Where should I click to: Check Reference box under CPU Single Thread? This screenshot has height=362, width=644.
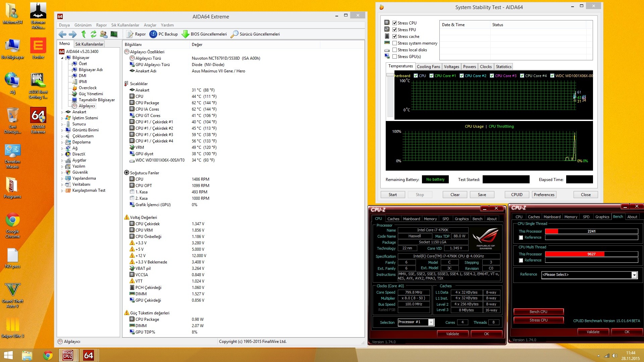click(x=521, y=238)
